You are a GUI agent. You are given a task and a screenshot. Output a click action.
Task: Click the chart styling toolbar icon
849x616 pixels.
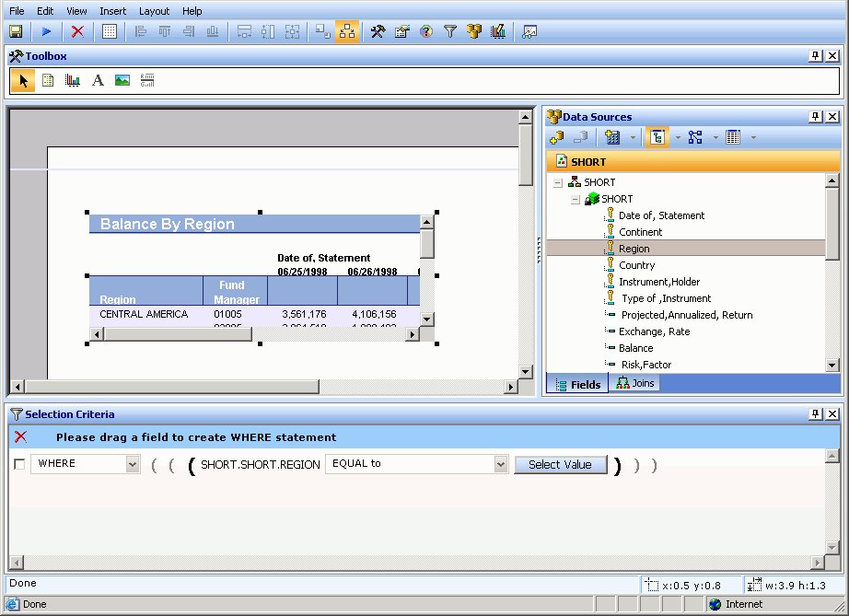pyautogui.click(x=498, y=32)
